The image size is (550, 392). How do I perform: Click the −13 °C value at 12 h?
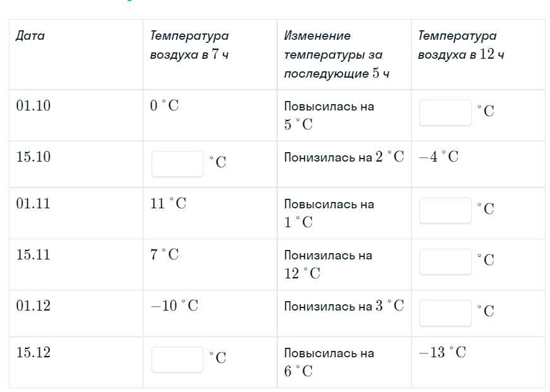tap(442, 352)
